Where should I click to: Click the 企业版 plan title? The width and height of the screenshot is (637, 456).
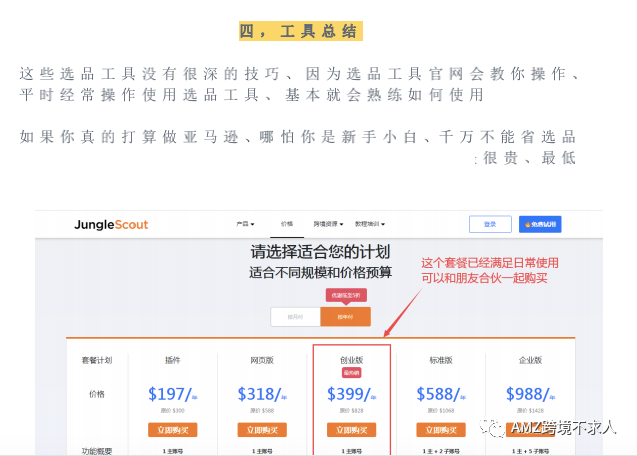(530, 360)
